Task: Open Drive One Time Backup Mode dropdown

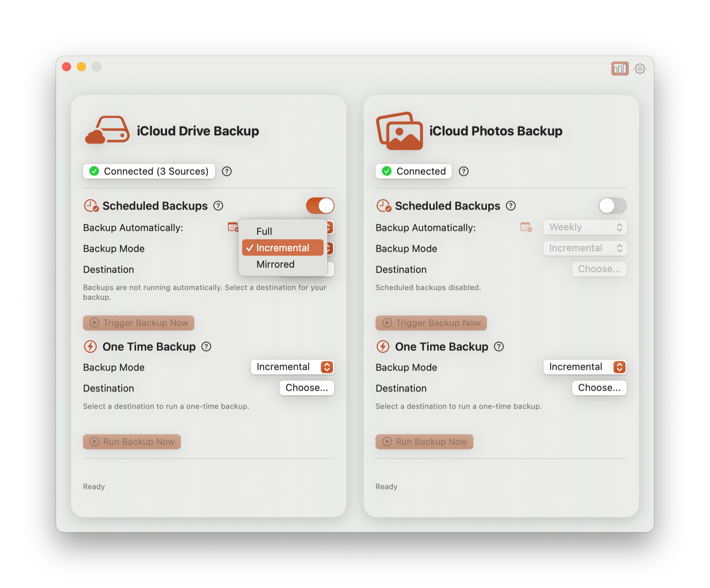Action: [293, 367]
